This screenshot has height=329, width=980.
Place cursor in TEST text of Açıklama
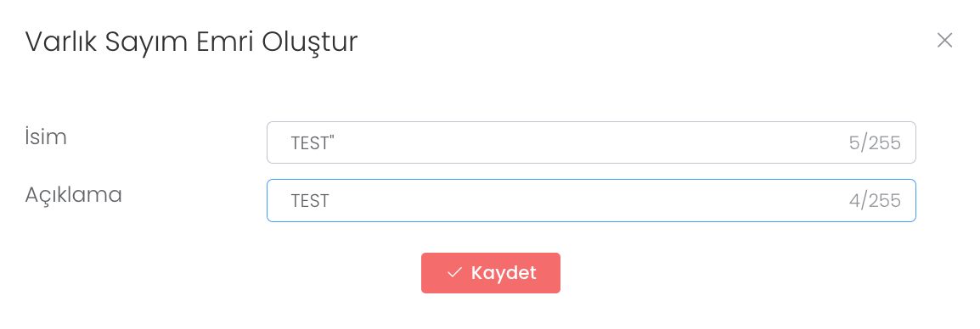[309, 200]
